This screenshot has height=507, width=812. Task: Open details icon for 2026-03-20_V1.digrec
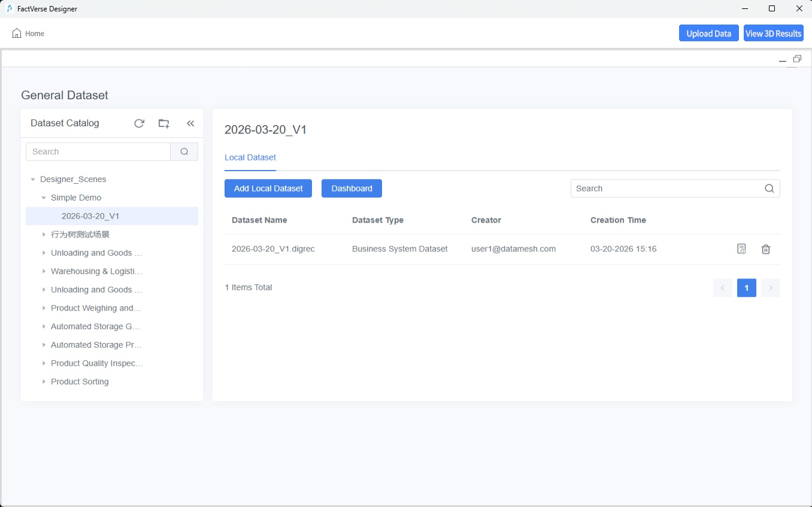741,249
